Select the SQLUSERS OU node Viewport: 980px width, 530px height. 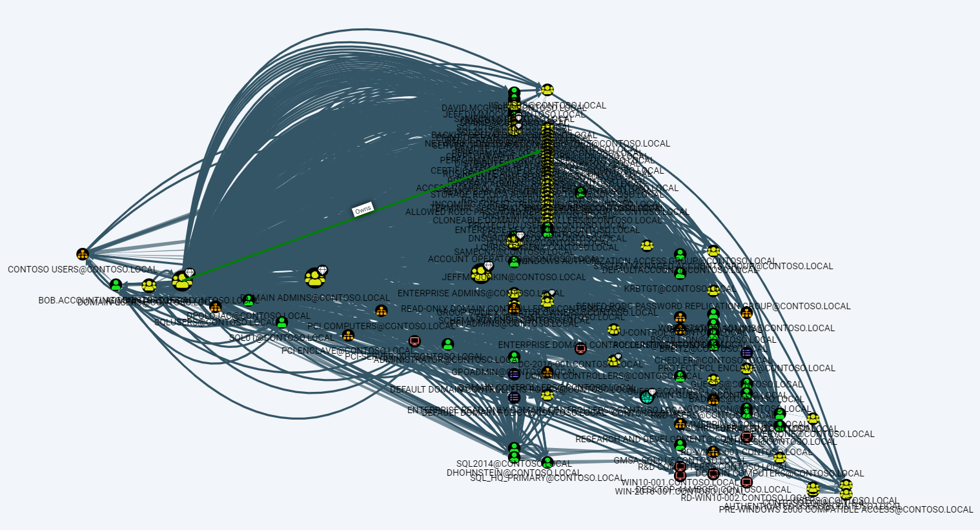pyautogui.click(x=215, y=307)
